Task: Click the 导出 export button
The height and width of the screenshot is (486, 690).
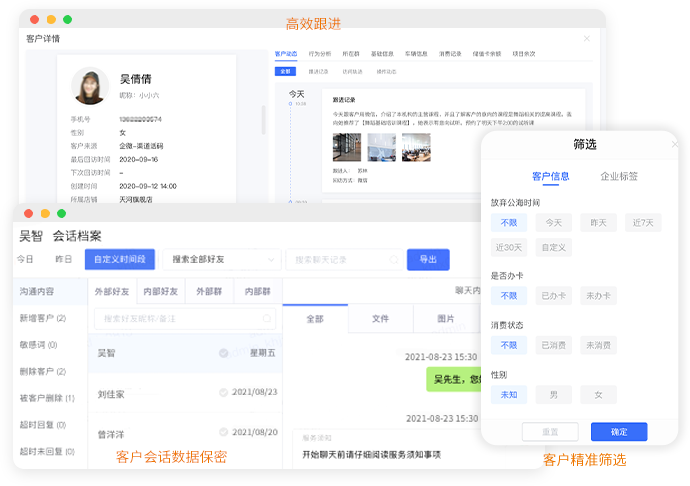Action: (428, 259)
